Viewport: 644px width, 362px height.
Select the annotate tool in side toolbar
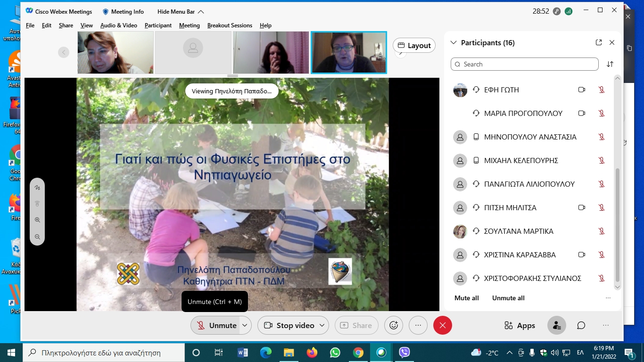click(x=37, y=188)
